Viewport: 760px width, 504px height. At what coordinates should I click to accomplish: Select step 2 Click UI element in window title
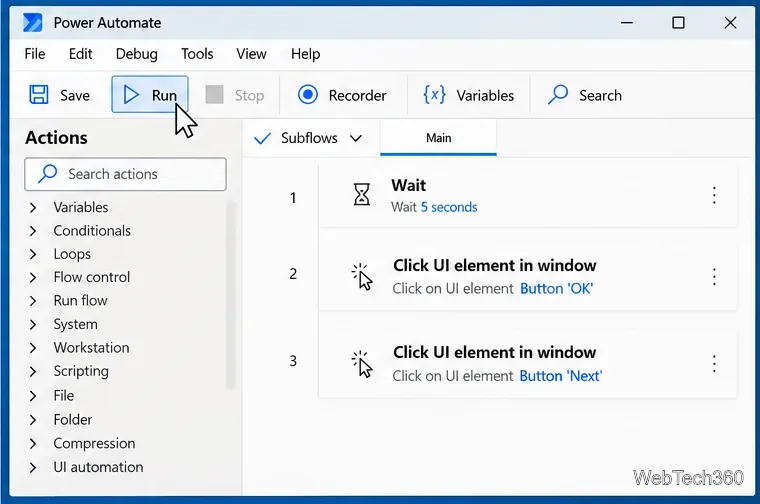495,266
